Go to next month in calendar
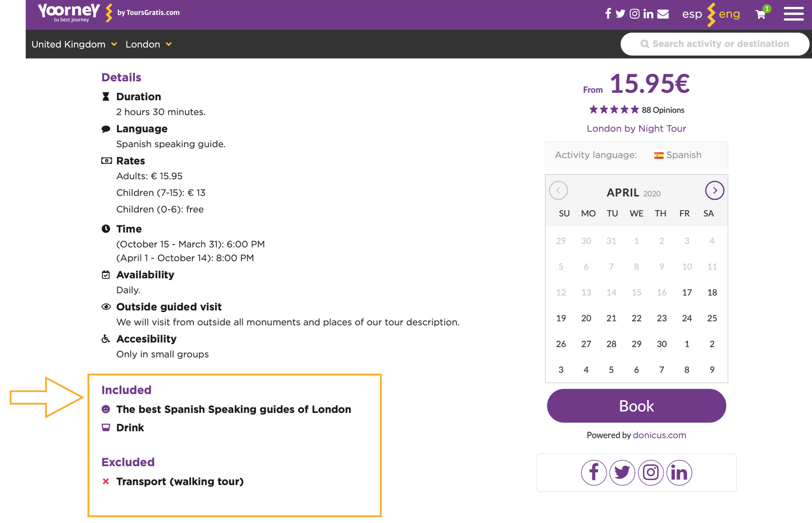Screen dimensions: 812x523 click(x=714, y=191)
